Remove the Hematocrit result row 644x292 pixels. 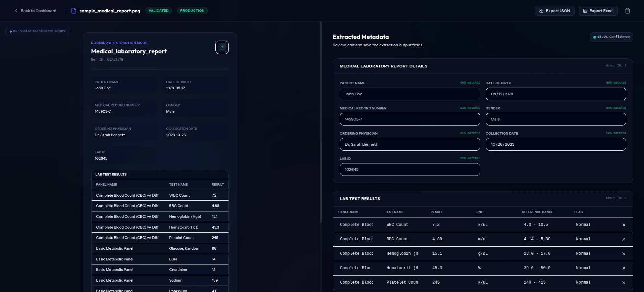[624, 268]
